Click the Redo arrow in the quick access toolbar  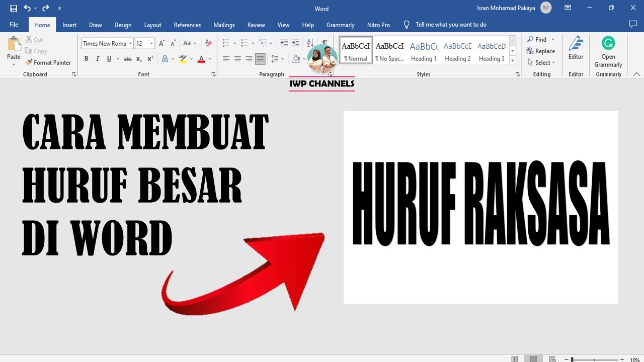point(46,9)
